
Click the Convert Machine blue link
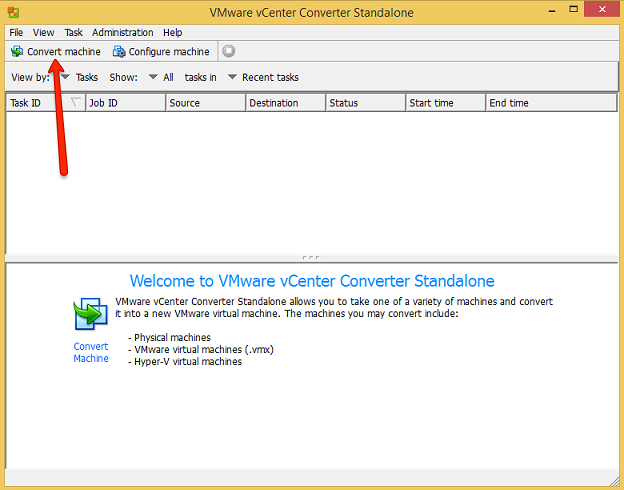click(91, 352)
